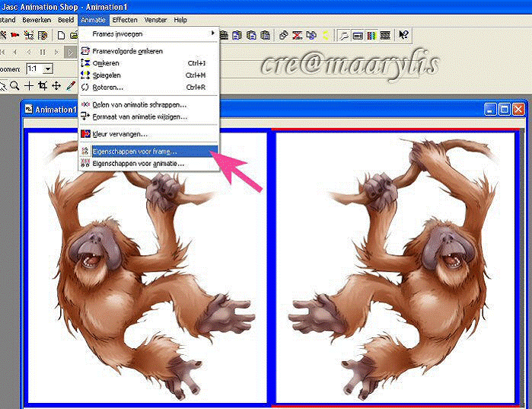Maximize the Animation1 document window

[x=505, y=109]
